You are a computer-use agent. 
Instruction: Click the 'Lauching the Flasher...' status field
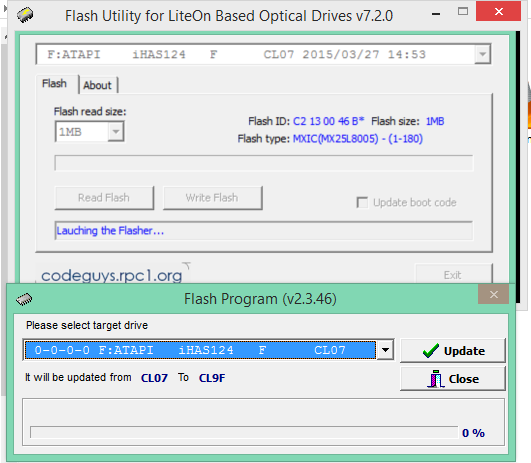263,231
